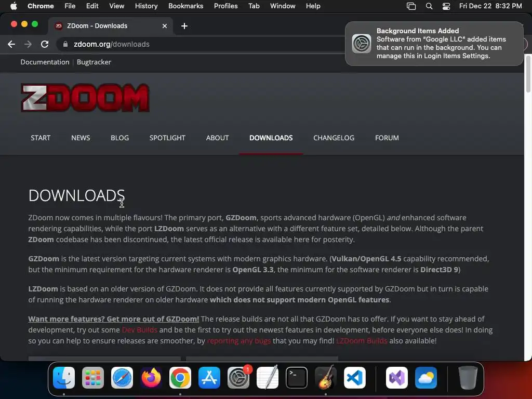This screenshot has width=532, height=399.
Task: Click the ZDoom logo
Action: click(x=85, y=98)
